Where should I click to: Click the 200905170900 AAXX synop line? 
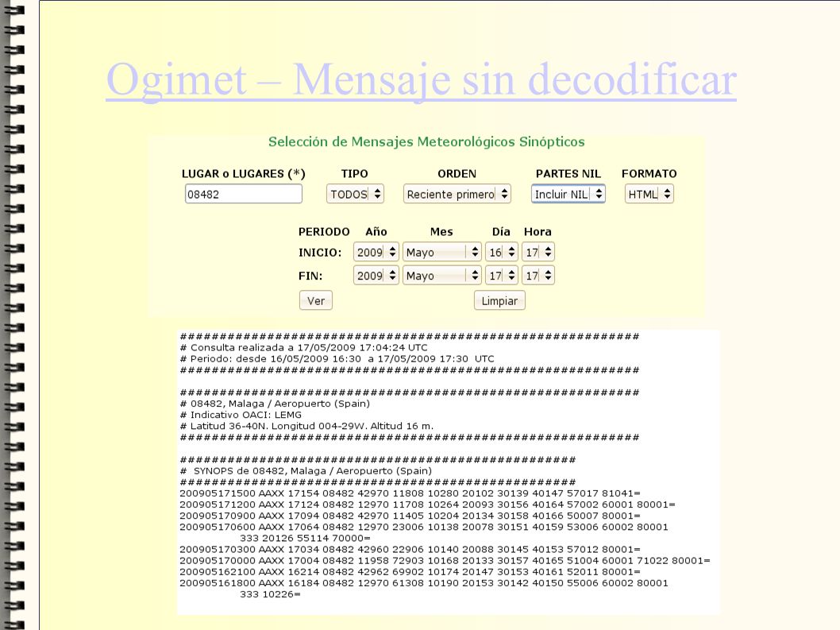click(x=410, y=516)
